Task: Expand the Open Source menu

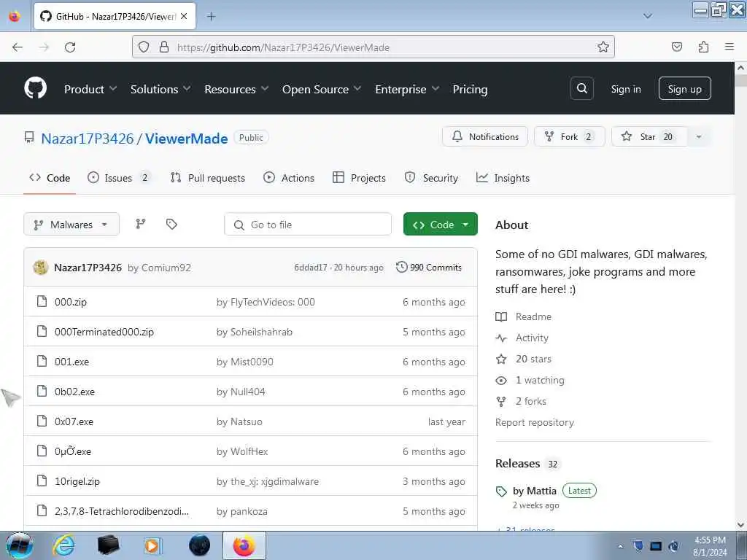Action: pyautogui.click(x=322, y=89)
